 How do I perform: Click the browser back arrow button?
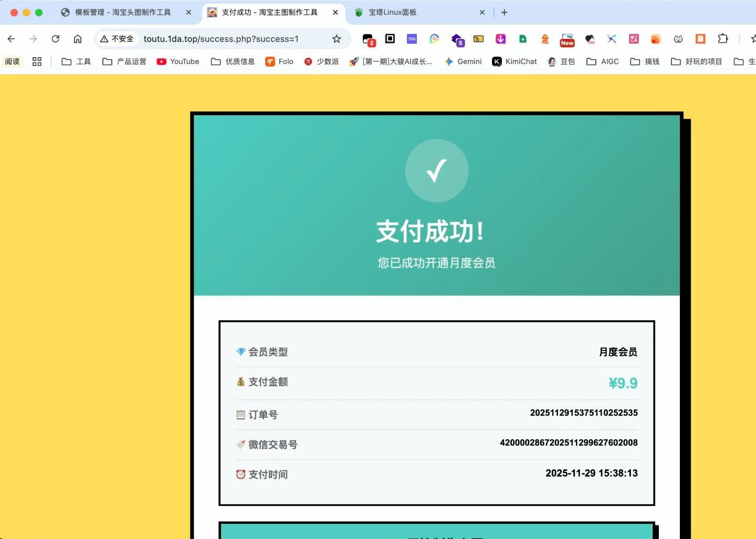click(x=11, y=39)
